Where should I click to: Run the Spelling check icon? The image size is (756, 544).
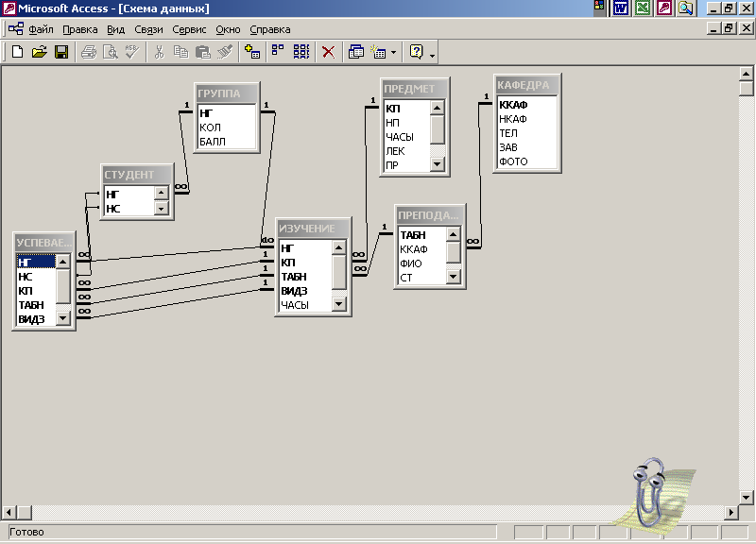click(132, 52)
